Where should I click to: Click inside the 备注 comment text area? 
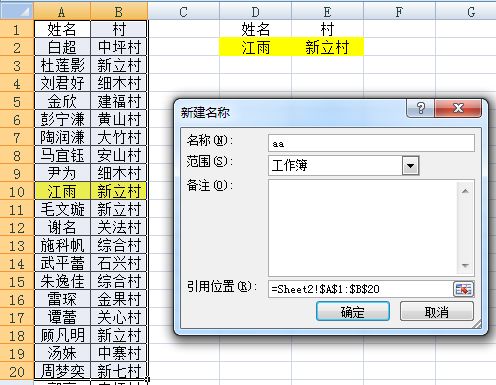click(363, 228)
